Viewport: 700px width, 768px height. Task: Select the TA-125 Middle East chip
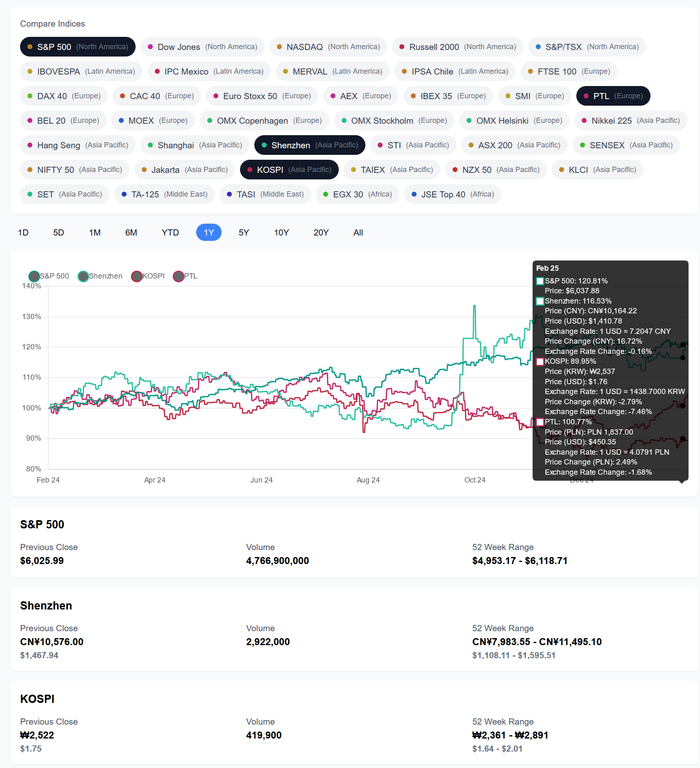click(x=165, y=194)
